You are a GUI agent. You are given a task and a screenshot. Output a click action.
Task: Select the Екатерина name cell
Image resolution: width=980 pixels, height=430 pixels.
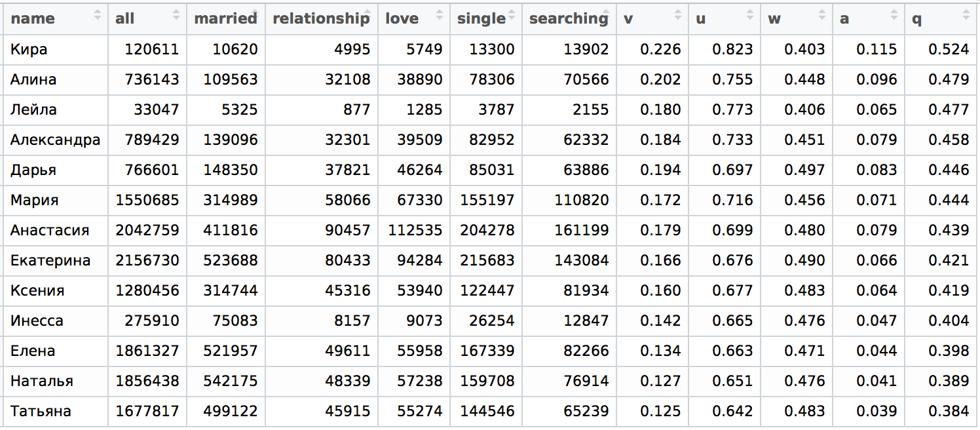[x=50, y=260]
